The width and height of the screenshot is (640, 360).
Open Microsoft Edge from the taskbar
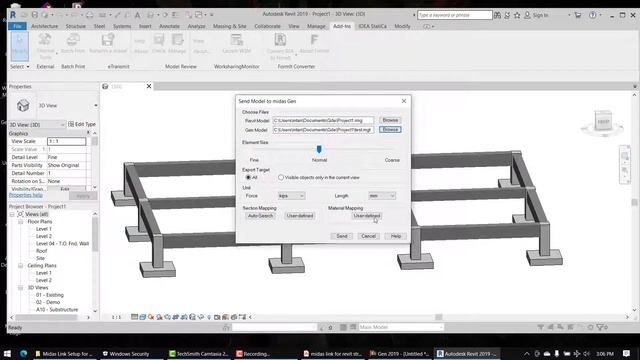[x=24, y=353]
